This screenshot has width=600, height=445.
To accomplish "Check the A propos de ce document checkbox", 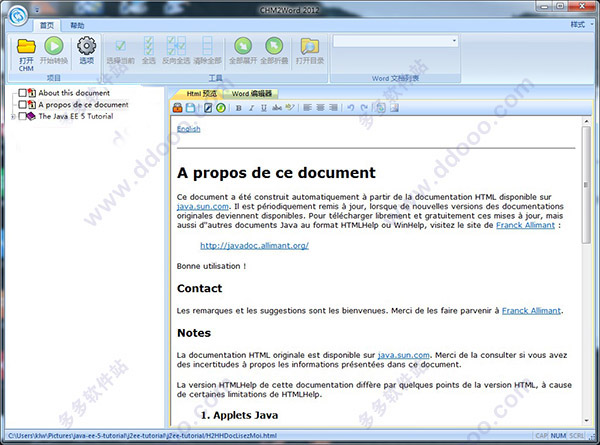I will (x=22, y=104).
